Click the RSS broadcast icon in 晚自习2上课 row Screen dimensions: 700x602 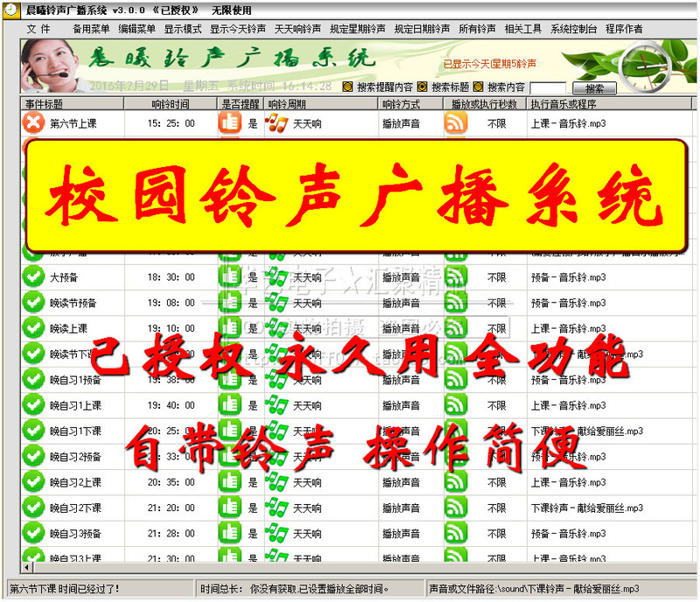point(456,482)
